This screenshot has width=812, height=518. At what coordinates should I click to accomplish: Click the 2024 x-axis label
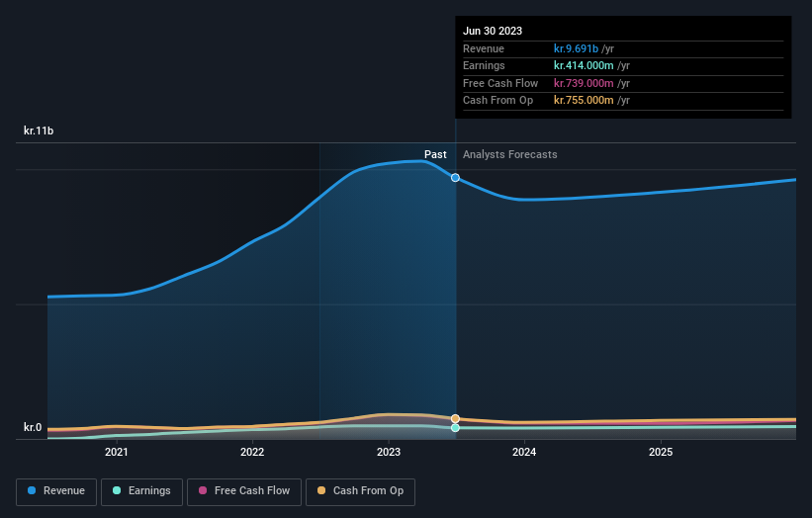pyautogui.click(x=524, y=452)
